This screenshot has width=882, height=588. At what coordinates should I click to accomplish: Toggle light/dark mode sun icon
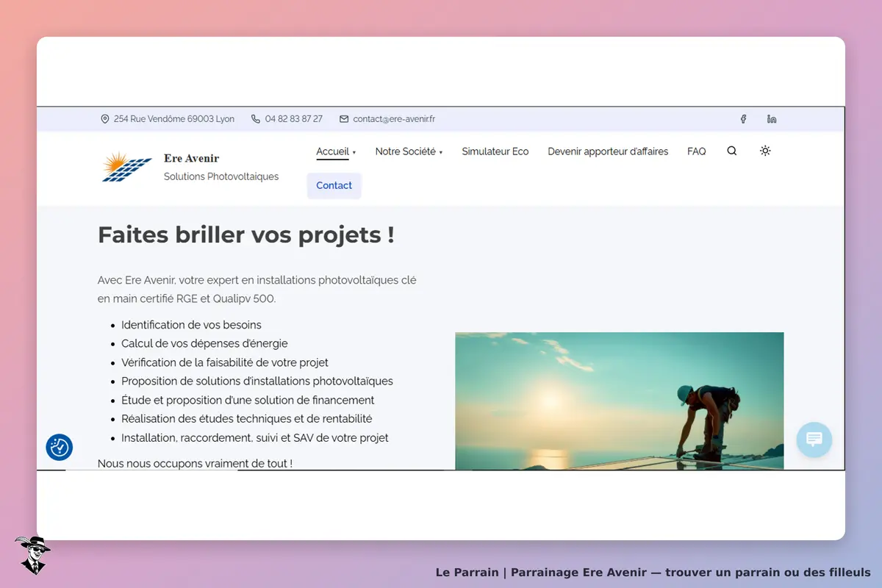[x=765, y=151]
